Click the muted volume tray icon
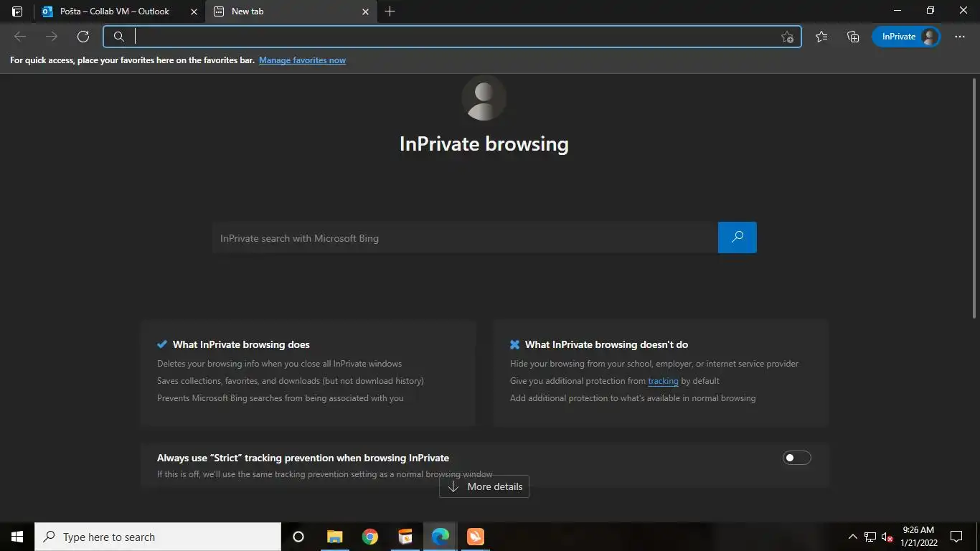980x551 pixels. click(x=887, y=537)
